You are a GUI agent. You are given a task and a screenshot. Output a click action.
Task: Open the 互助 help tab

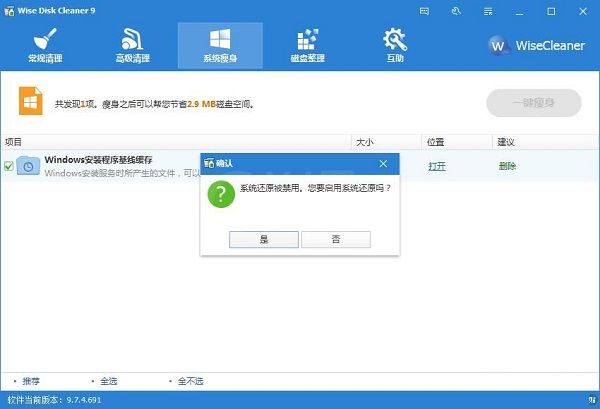click(395, 45)
